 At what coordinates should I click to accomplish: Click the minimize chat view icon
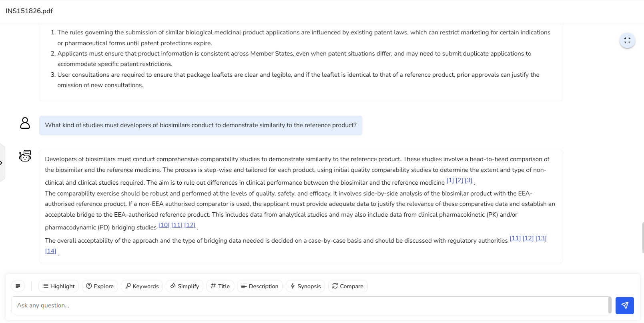(x=627, y=40)
